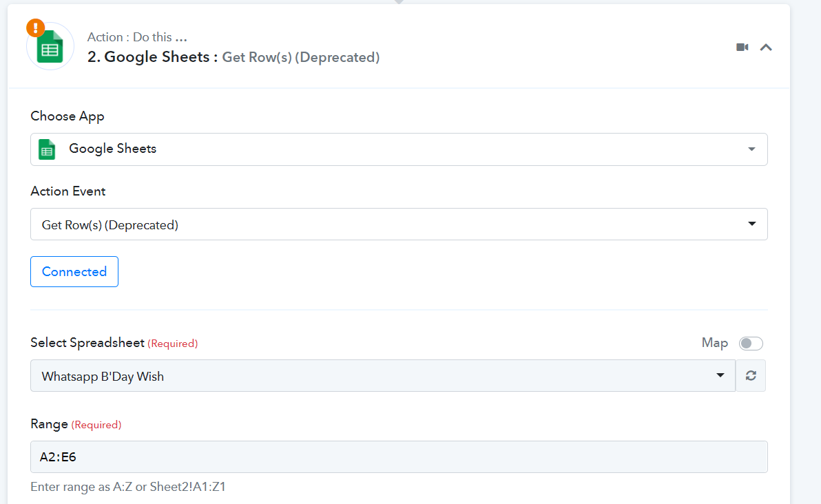This screenshot has height=504, width=821.
Task: Click the 'Action Event' label
Action: point(68,191)
